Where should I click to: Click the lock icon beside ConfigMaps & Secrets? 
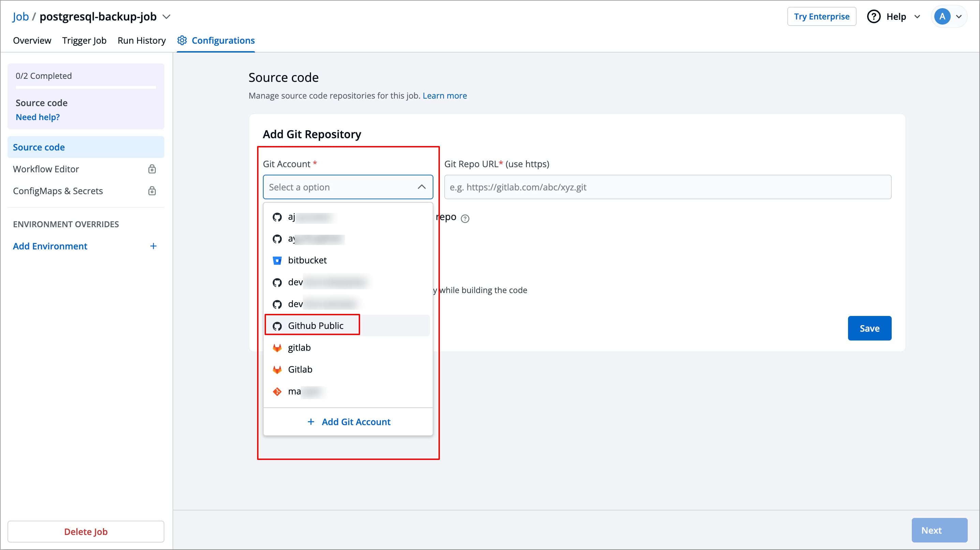152,191
